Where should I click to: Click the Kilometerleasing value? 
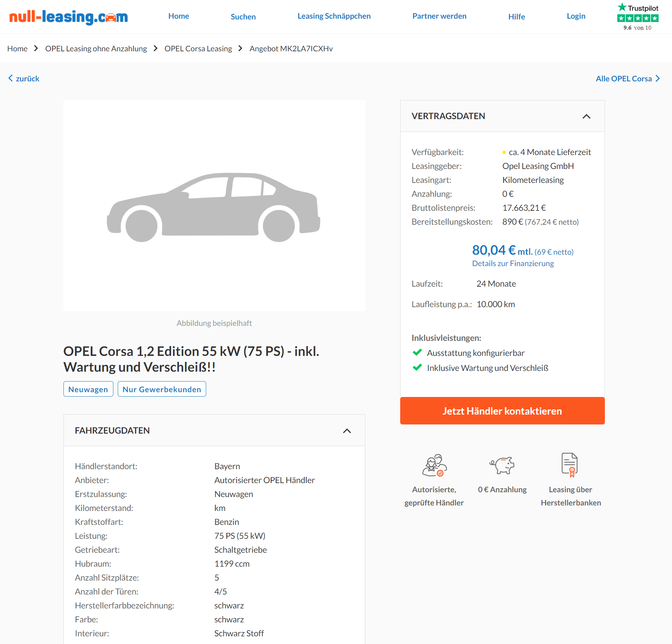coord(533,180)
